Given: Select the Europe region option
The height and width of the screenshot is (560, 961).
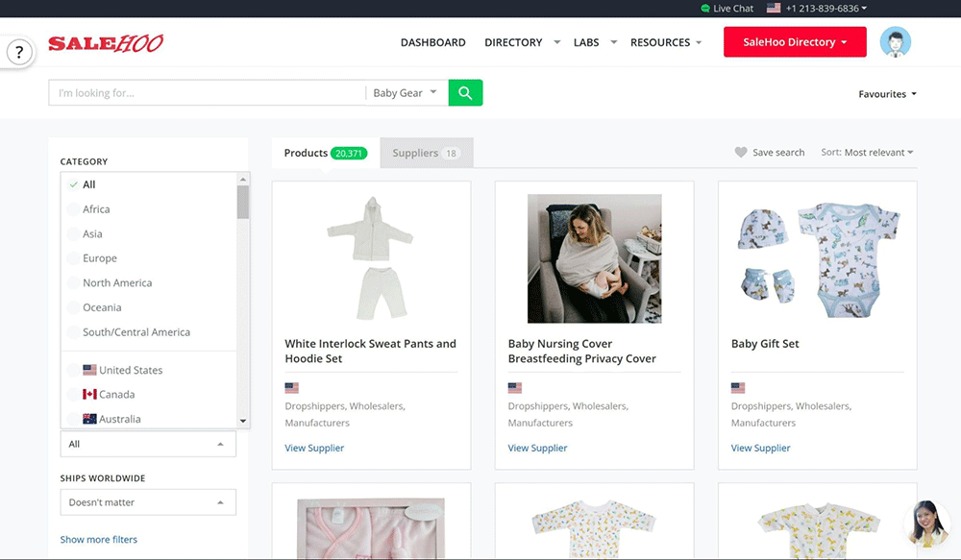Looking at the screenshot, I should point(99,258).
